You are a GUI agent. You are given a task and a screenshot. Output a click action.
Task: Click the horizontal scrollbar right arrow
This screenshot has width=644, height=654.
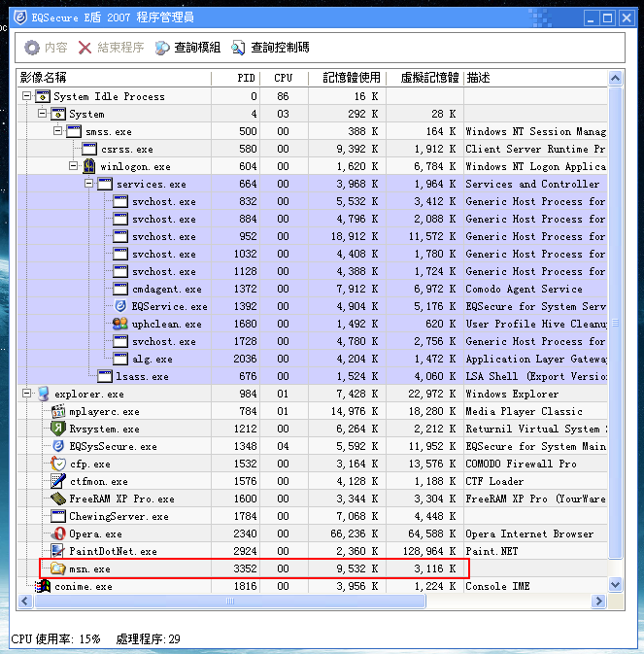point(599,601)
